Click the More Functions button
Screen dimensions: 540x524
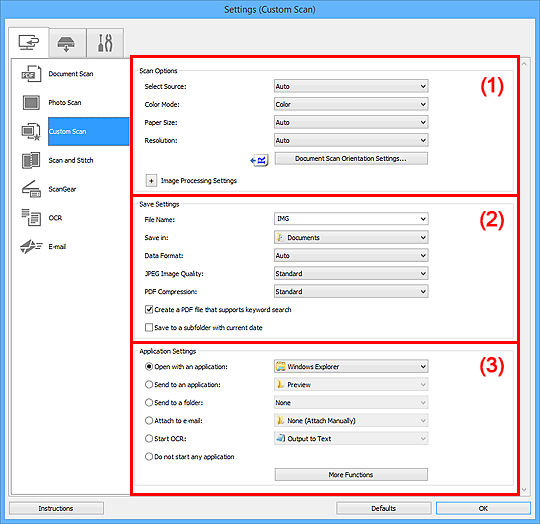[351, 475]
